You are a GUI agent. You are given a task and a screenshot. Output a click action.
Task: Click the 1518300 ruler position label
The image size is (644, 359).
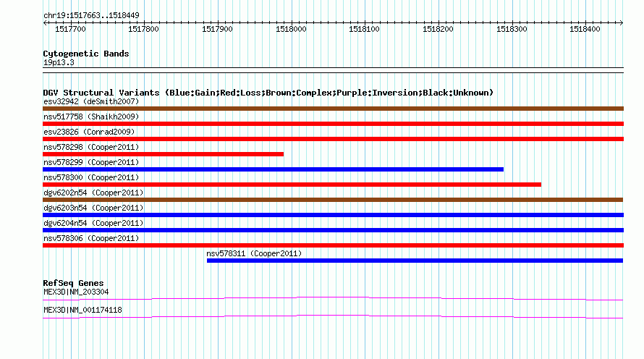pyautogui.click(x=512, y=29)
